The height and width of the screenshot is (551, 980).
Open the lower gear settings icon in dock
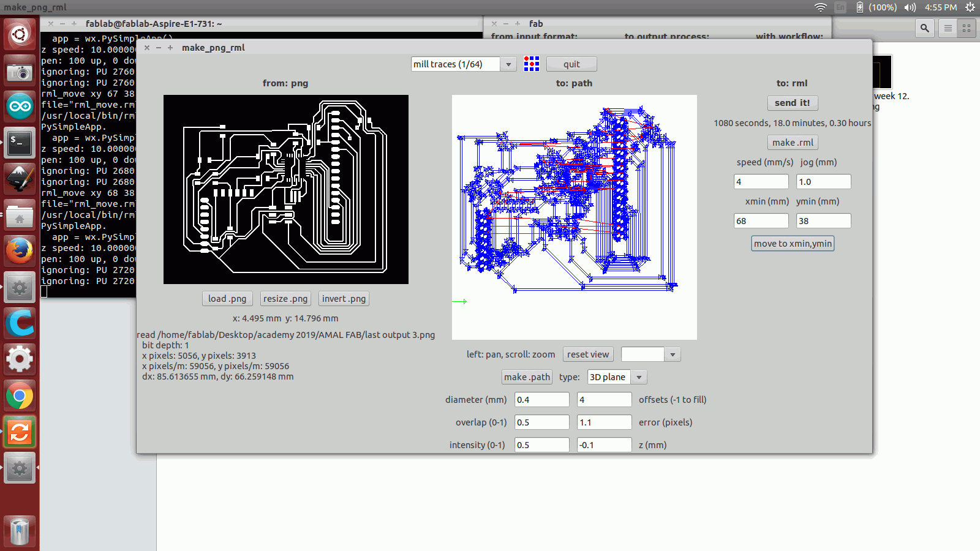(x=20, y=468)
